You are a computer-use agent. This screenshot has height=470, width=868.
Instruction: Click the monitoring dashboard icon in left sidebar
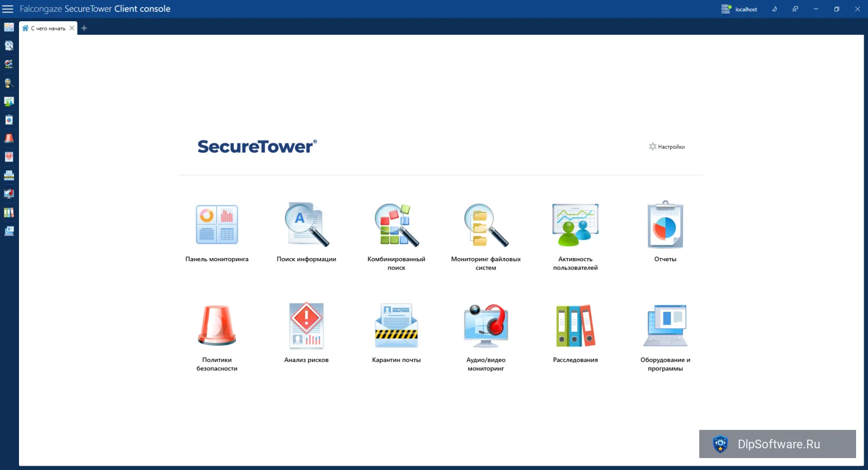point(9,27)
